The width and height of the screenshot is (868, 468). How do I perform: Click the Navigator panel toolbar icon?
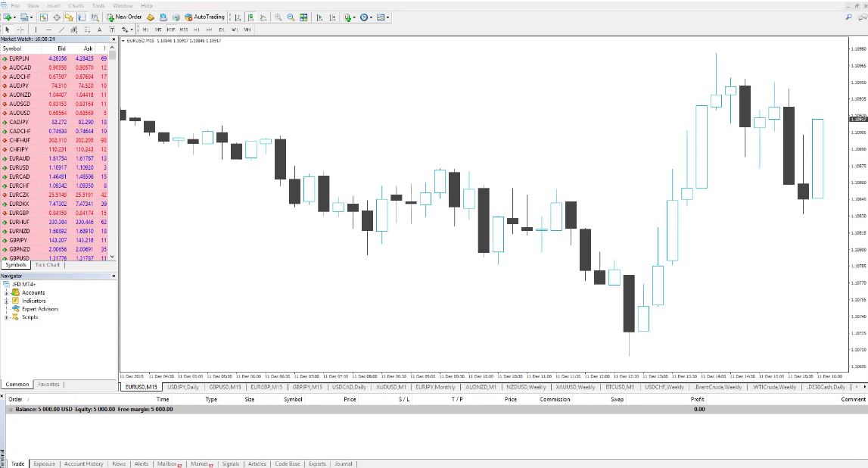tap(69, 16)
